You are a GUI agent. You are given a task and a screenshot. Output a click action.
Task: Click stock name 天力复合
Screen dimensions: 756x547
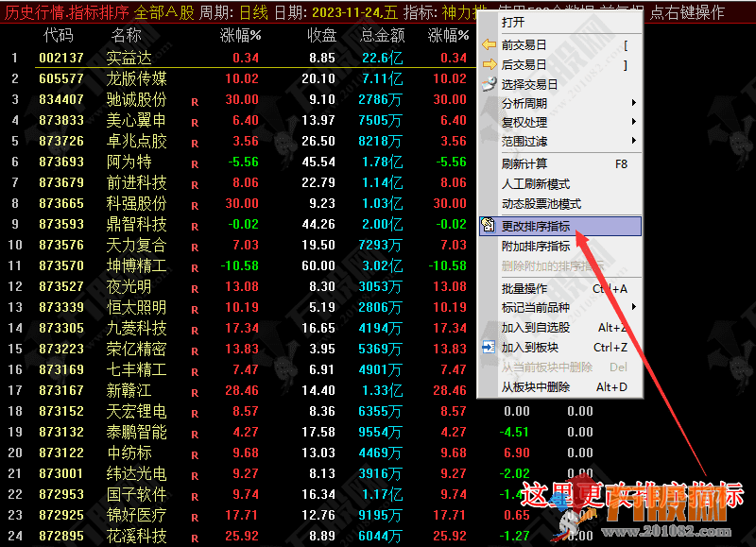coord(136,245)
